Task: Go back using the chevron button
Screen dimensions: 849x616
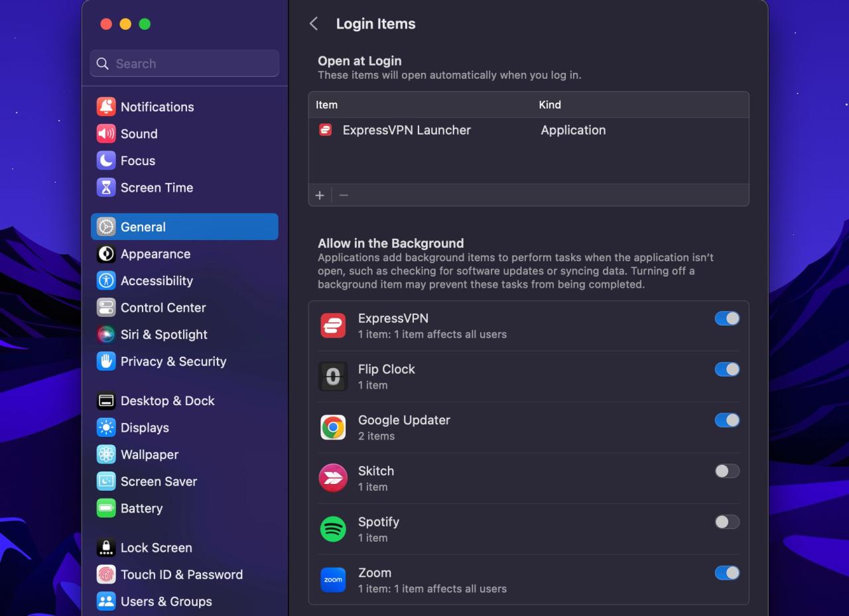Action: (314, 24)
